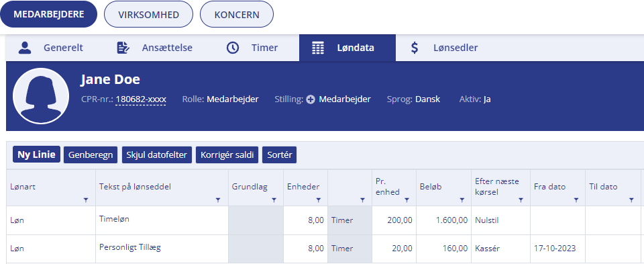Click the masked CPR number link
This screenshot has width=644, height=264.
[141, 99]
